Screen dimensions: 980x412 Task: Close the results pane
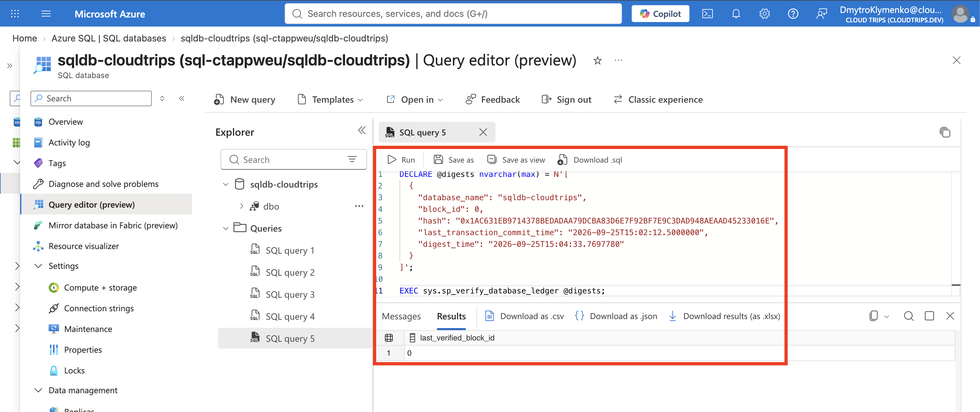(950, 316)
